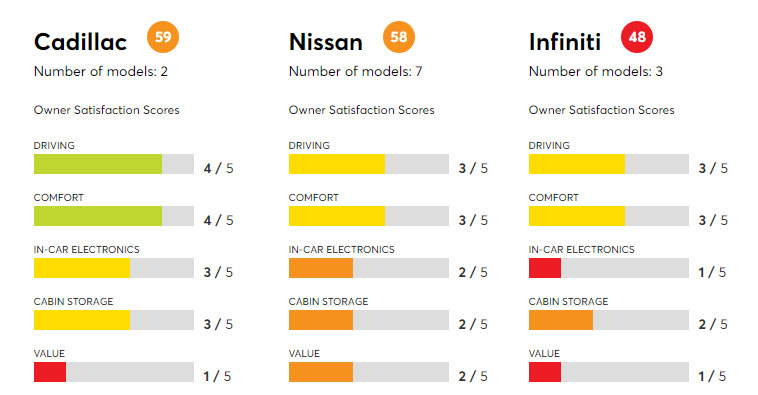Click Nissan's 'Number of models: 7' text

[355, 72]
